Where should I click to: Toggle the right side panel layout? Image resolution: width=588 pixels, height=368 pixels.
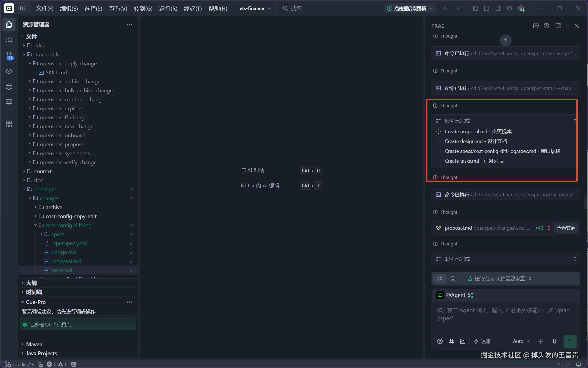tap(498, 8)
